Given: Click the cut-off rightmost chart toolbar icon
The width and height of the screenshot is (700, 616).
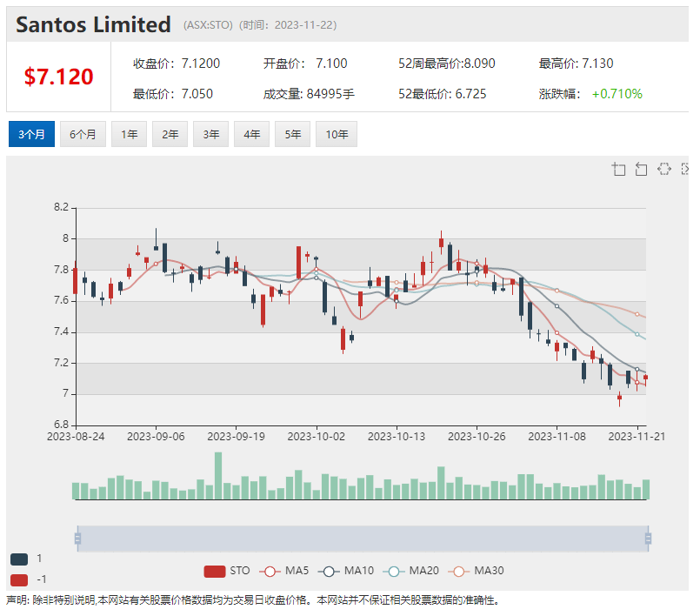Looking at the screenshot, I should pos(685,169).
